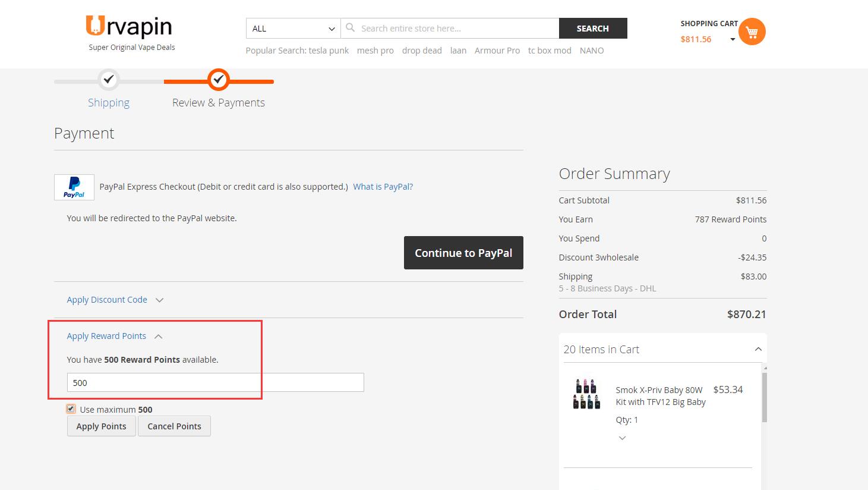This screenshot has height=490, width=868.
Task: Click the Review & Payments step checkmark
Action: pos(219,79)
